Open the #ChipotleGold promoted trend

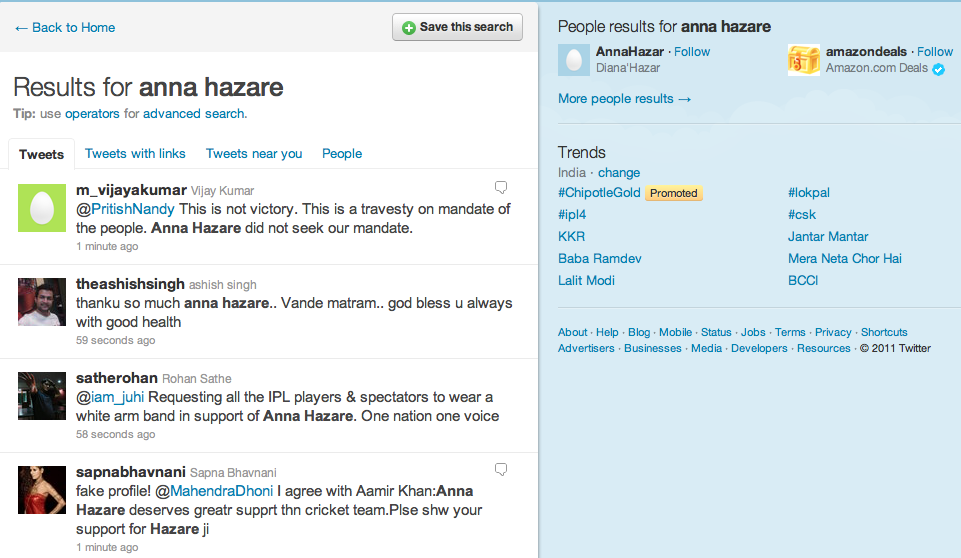pyautogui.click(x=599, y=193)
